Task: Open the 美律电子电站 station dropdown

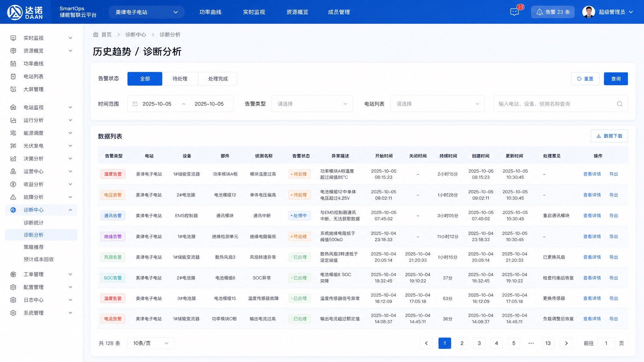Action: click(147, 12)
